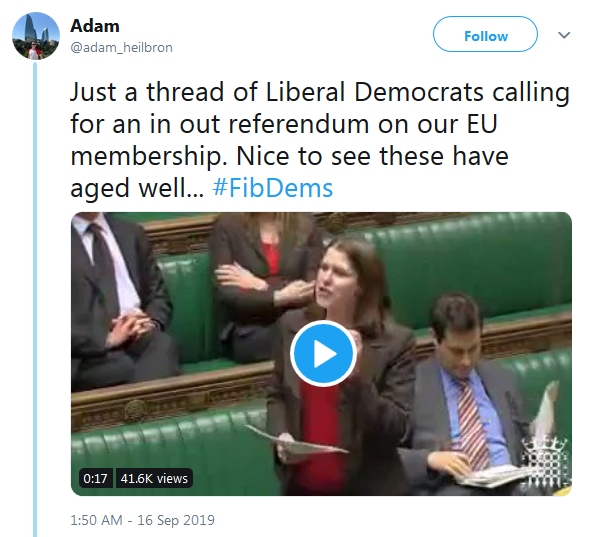The image size is (596, 537).
Task: Click the man with striped tie in video
Action: pyautogui.click(x=464, y=391)
